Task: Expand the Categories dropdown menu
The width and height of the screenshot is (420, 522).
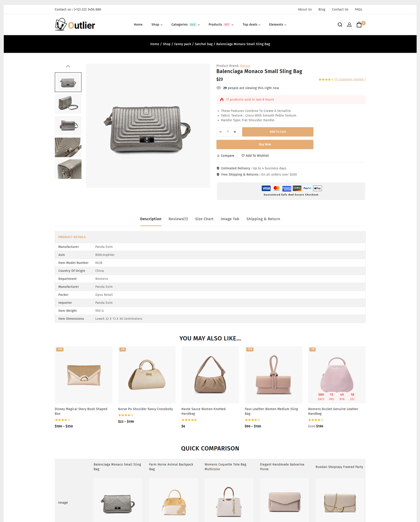Action: pyautogui.click(x=185, y=25)
